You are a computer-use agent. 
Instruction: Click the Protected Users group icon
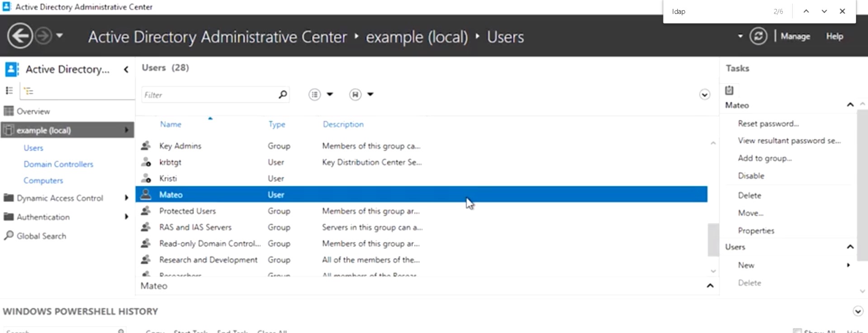coord(146,211)
